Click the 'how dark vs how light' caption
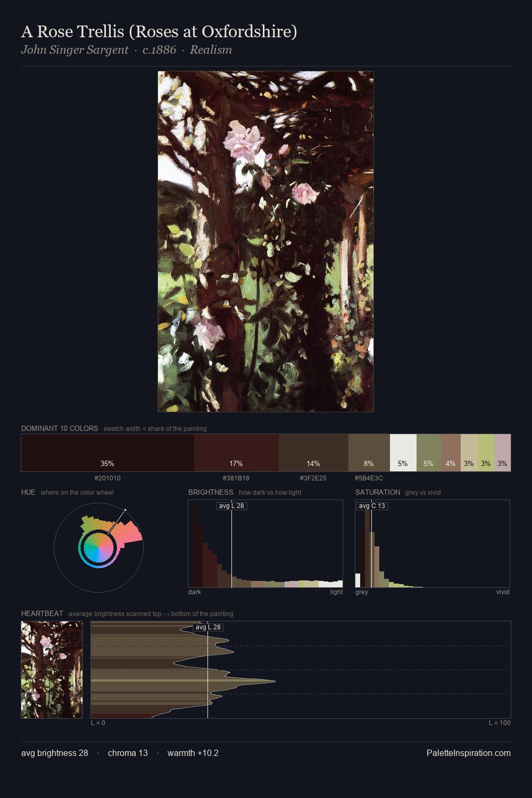The width and height of the screenshot is (532, 798). 270,493
